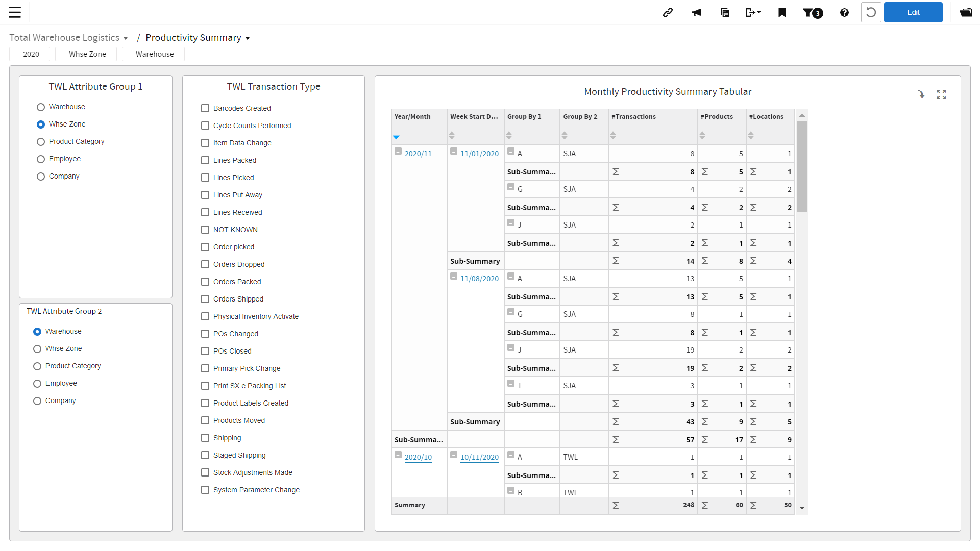Check the Orders Shipped transaction type

coord(205,299)
